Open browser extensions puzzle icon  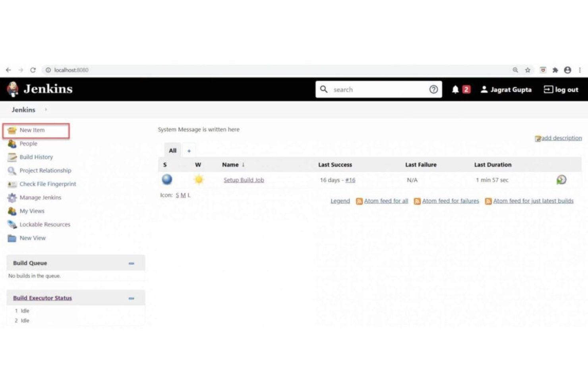[x=555, y=70]
